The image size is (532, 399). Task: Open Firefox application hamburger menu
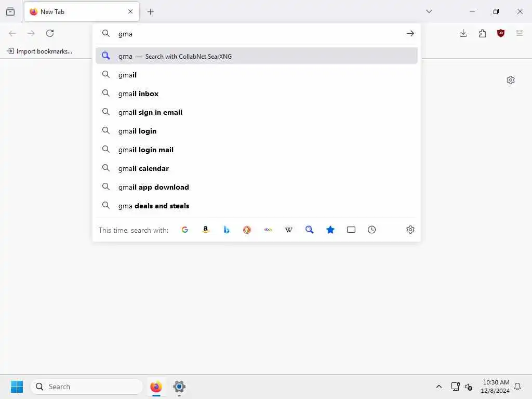[x=520, y=33]
